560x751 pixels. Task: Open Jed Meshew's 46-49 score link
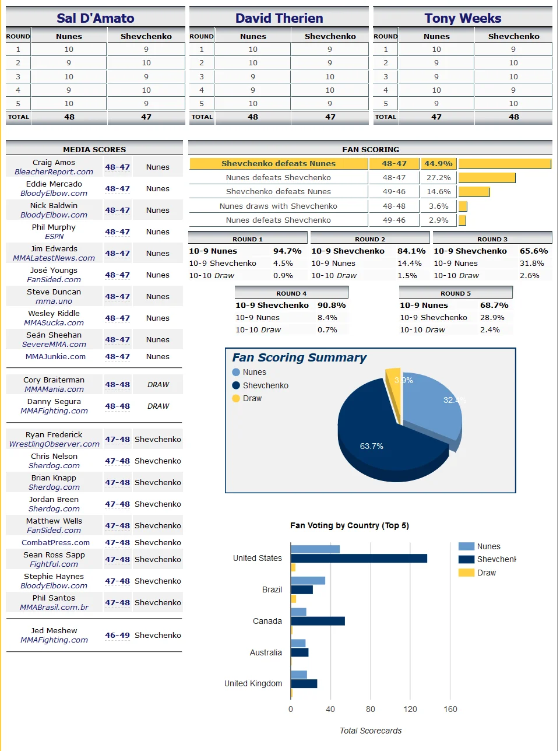coord(117,636)
